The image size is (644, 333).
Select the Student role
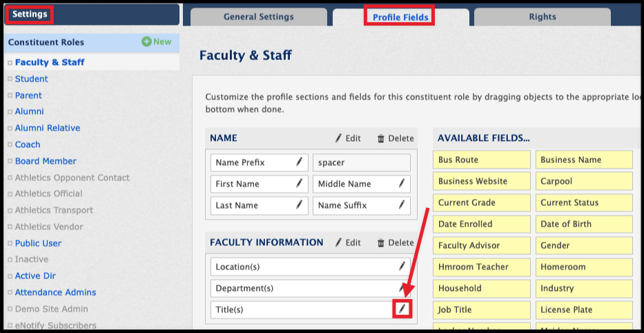click(32, 79)
